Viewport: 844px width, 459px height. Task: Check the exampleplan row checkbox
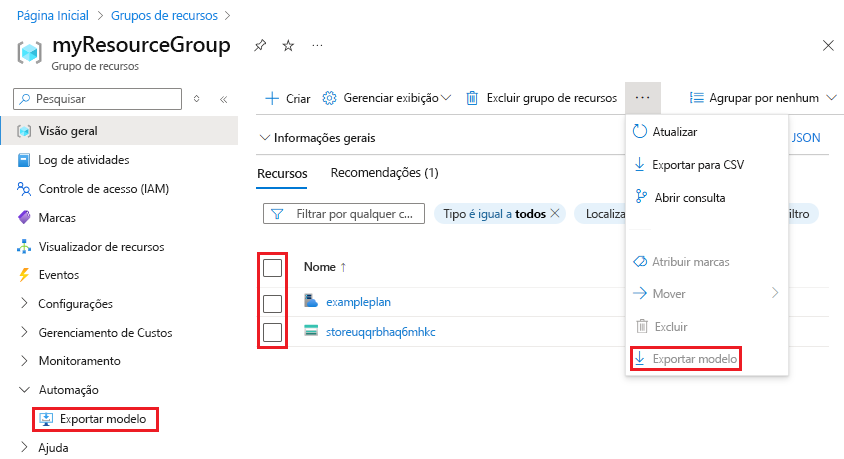(x=272, y=303)
